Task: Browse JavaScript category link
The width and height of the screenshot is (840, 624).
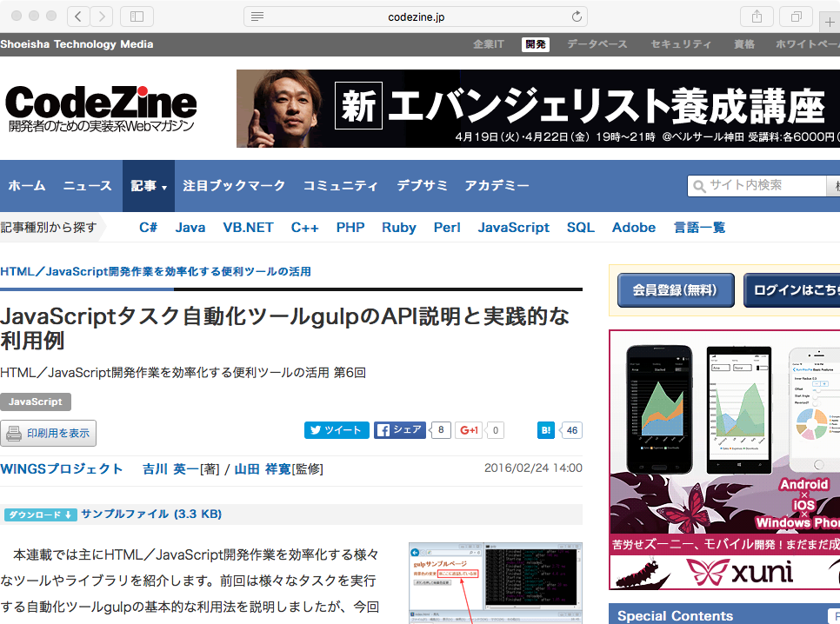Action: (x=514, y=228)
